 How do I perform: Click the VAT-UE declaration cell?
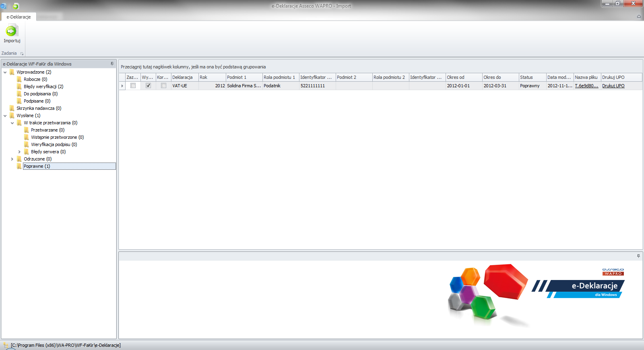pos(185,86)
